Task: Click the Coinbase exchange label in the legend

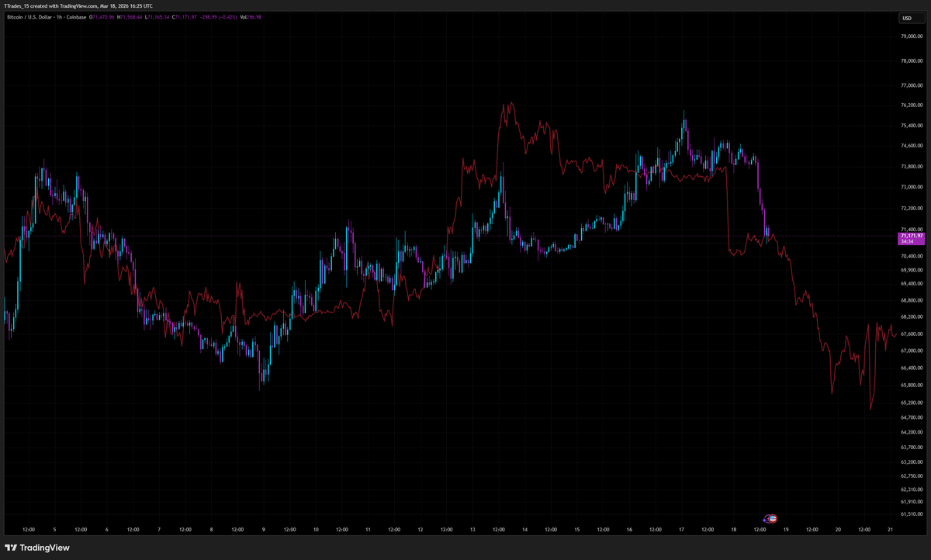Action: tap(76, 17)
